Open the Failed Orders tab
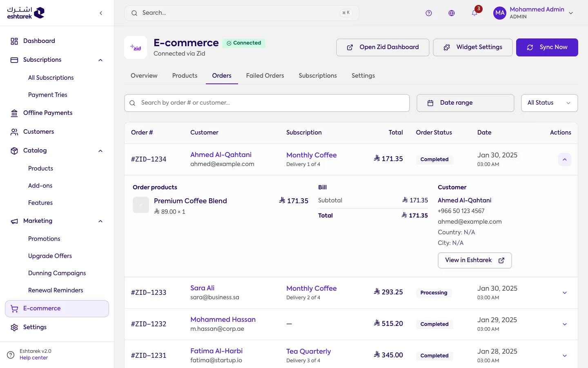The height and width of the screenshot is (368, 588). click(265, 76)
